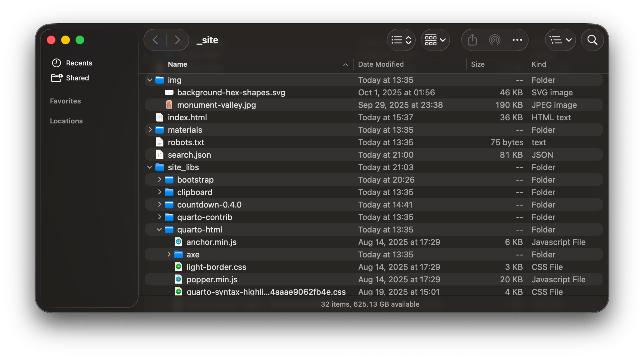
Task: Click the monument-valley.jpg thumbnail icon
Action: (x=169, y=105)
